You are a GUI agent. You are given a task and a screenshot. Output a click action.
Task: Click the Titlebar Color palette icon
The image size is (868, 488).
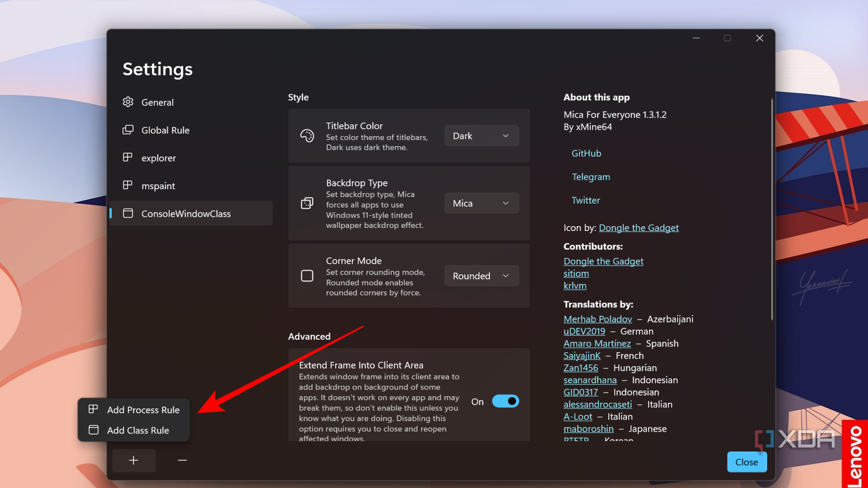pyautogui.click(x=307, y=136)
